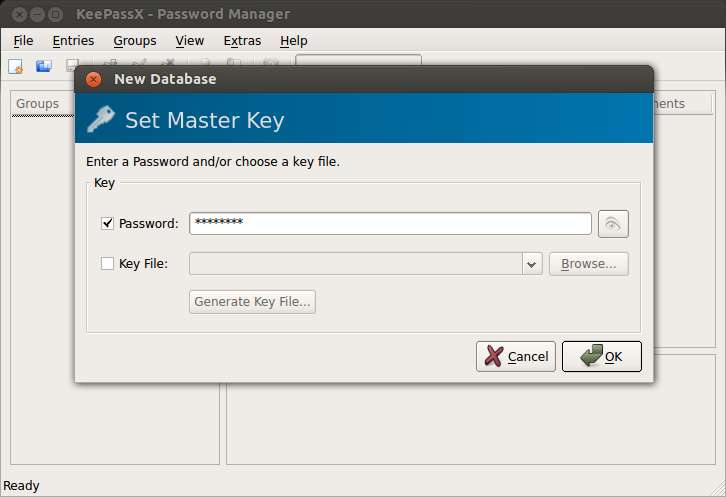Maximize the KeePassX main window
The height and width of the screenshot is (497, 726).
click(x=55, y=14)
